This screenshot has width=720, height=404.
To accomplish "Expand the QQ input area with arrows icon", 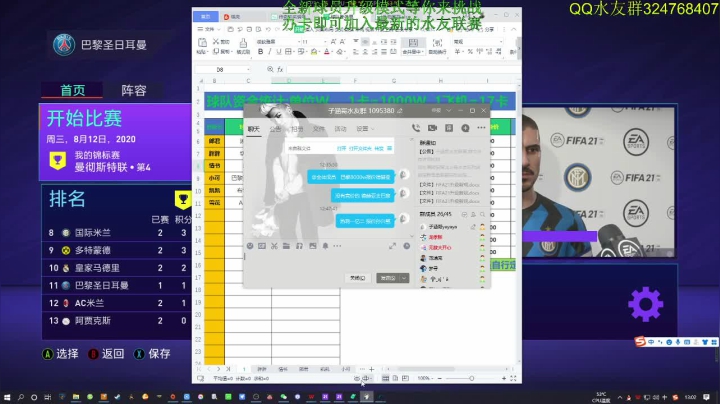I will point(392,246).
